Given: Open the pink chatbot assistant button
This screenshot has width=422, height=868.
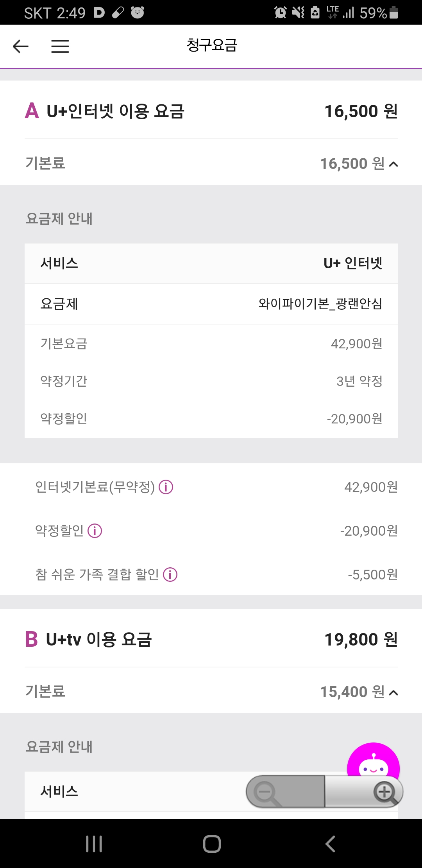Looking at the screenshot, I should (x=373, y=760).
